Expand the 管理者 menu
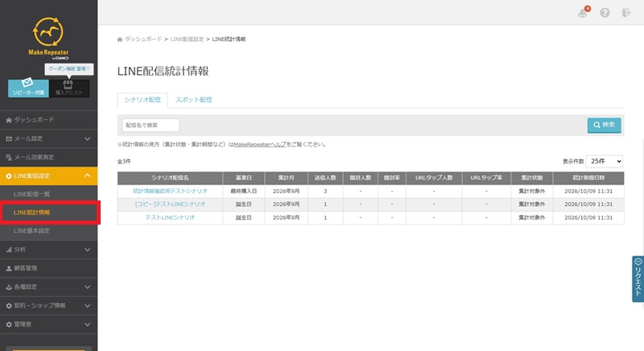The width and height of the screenshot is (644, 351). point(48,324)
